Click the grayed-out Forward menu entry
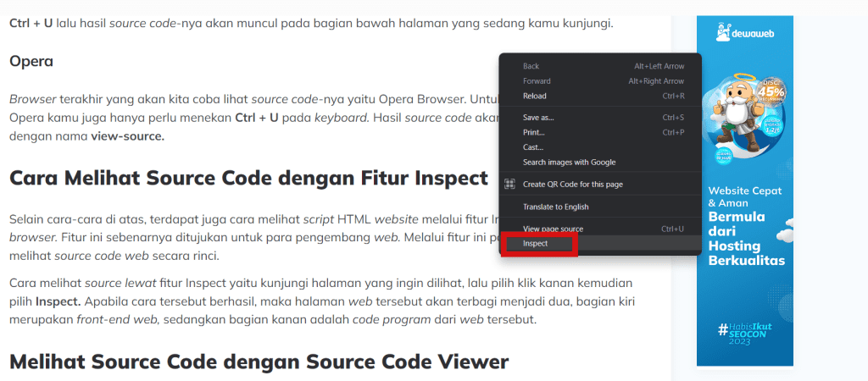This screenshot has height=381, width=868. coord(537,81)
